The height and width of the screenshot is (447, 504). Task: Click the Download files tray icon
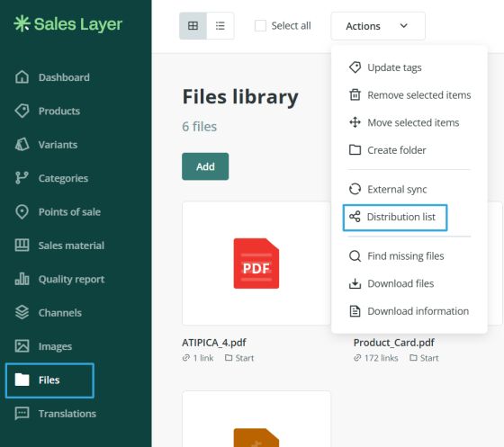355,283
